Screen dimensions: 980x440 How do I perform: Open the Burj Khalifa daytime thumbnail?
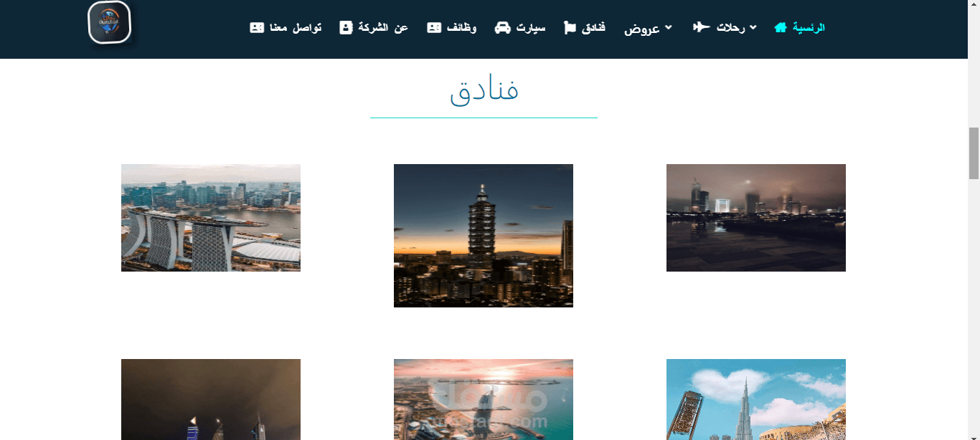756,399
